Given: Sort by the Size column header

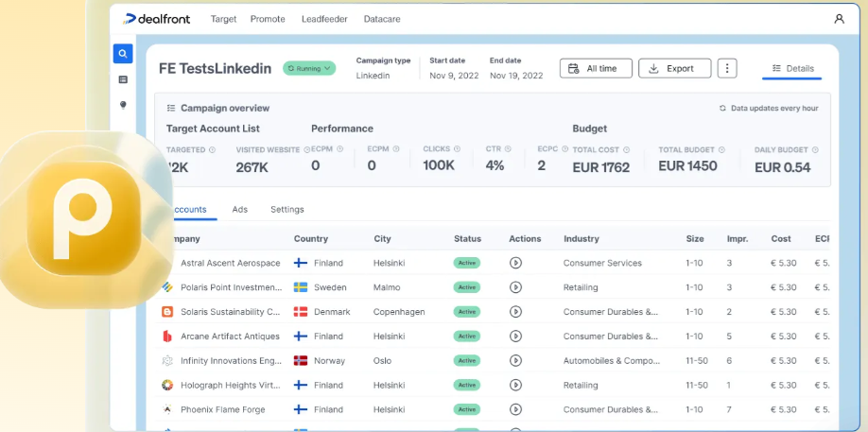Looking at the screenshot, I should pyautogui.click(x=695, y=239).
